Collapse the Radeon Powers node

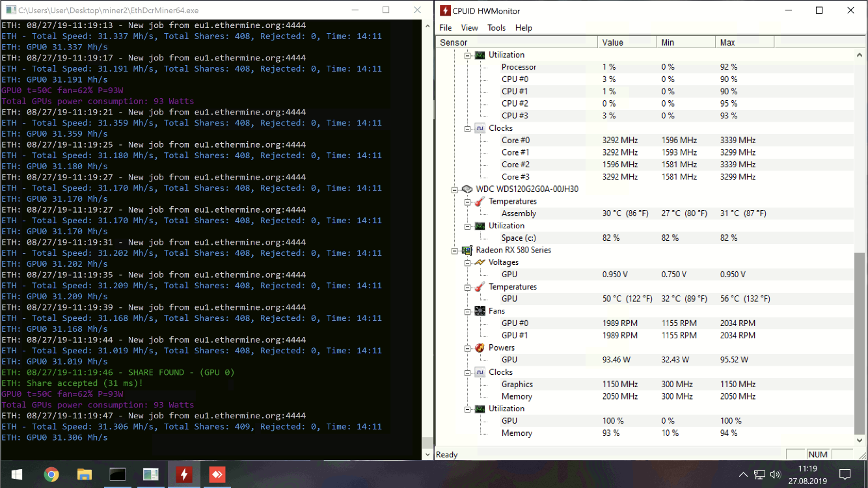467,348
